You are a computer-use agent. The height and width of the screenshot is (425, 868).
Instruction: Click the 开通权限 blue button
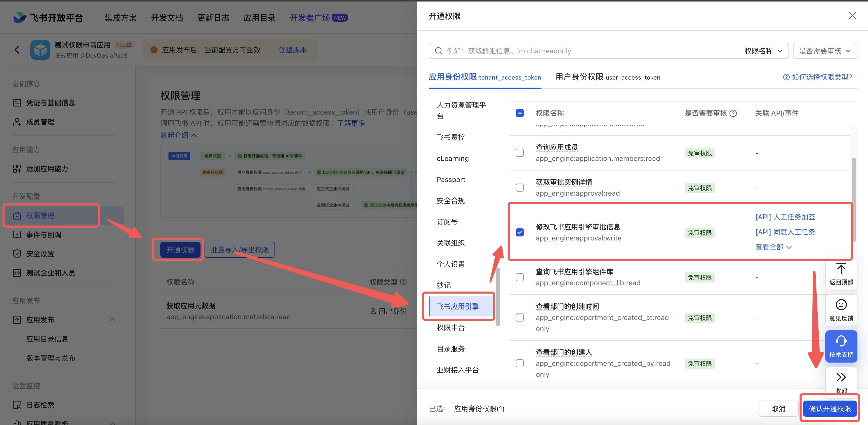(180, 250)
